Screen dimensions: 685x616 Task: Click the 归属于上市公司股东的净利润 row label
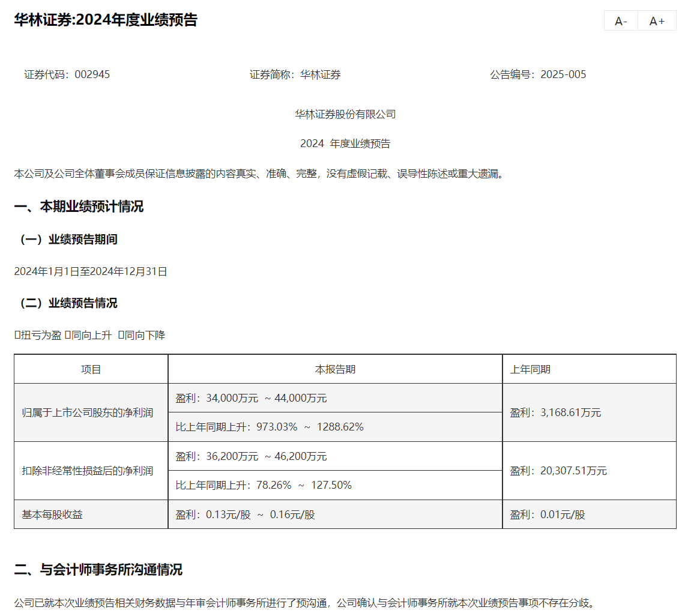pyautogui.click(x=88, y=413)
